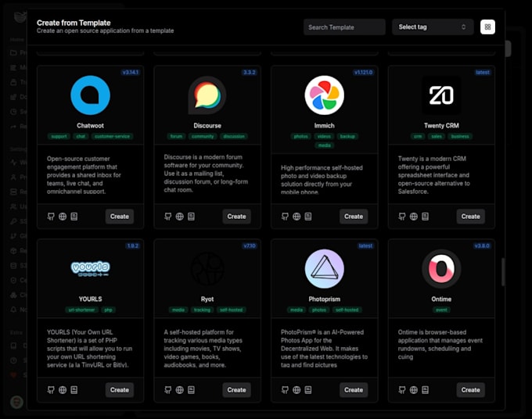Image resolution: width=532 pixels, height=419 pixels.
Task: Click the 'videos' tag on Immich
Action: coord(324,136)
